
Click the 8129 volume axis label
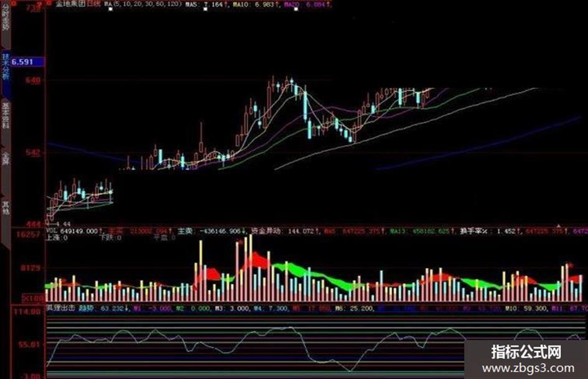coord(30,268)
